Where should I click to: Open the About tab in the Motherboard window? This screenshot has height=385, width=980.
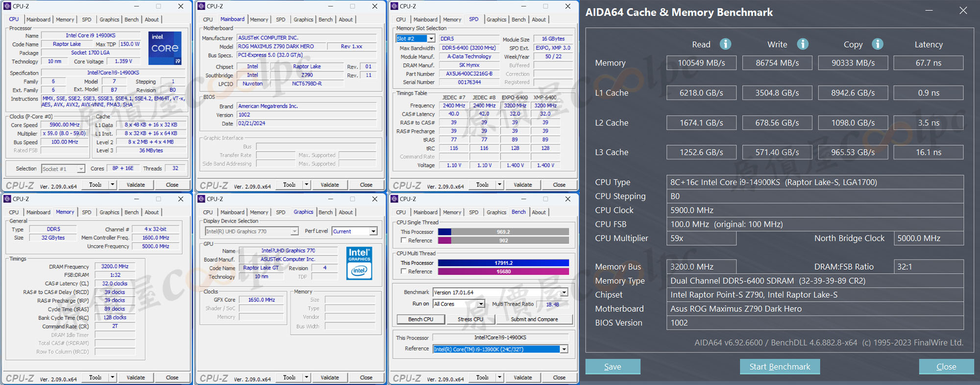point(345,20)
